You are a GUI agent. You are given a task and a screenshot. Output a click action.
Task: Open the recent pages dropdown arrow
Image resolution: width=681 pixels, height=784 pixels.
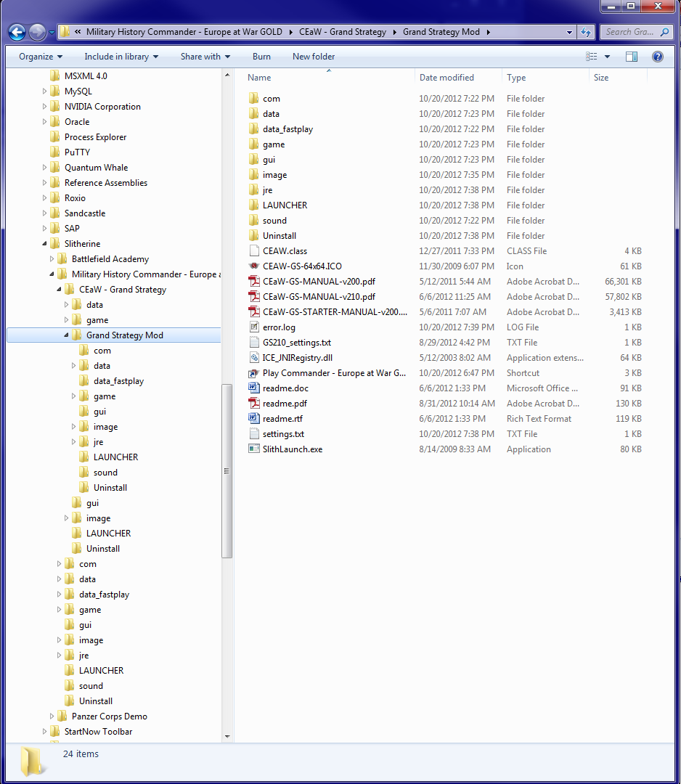click(52, 33)
